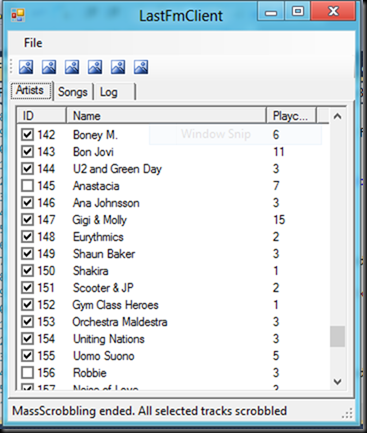Maximize the LastFmClient window
The height and width of the screenshot is (433, 367).
click(x=298, y=12)
